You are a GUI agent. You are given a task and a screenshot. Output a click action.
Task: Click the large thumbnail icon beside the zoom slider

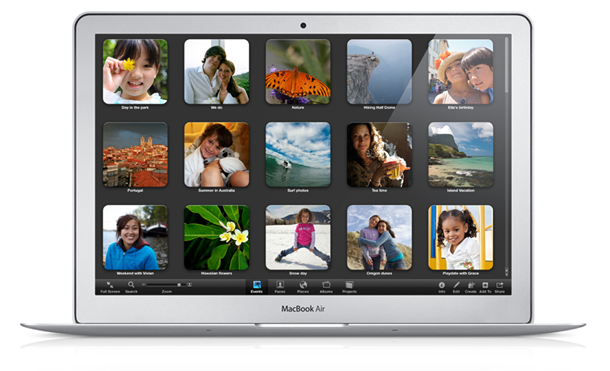click(189, 285)
